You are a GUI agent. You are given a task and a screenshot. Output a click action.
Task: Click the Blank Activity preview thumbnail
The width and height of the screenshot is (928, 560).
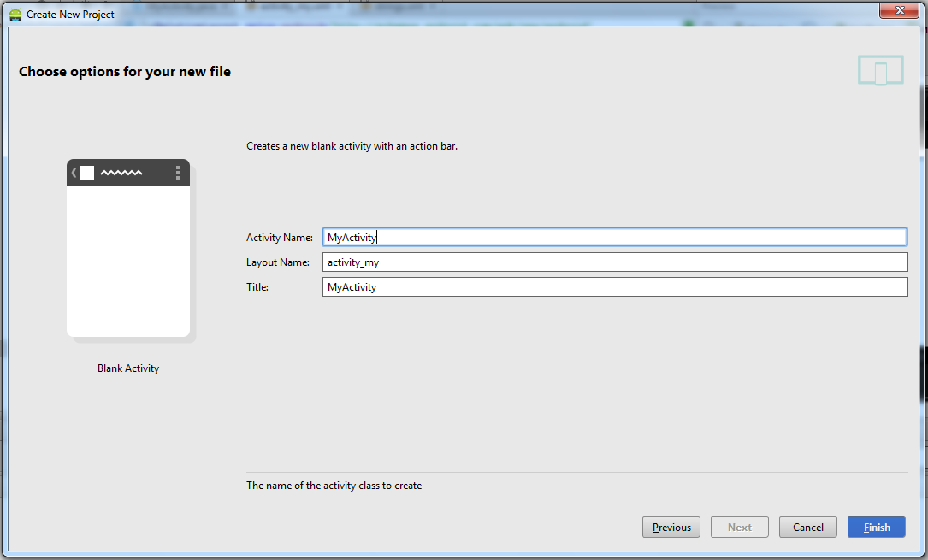128,248
